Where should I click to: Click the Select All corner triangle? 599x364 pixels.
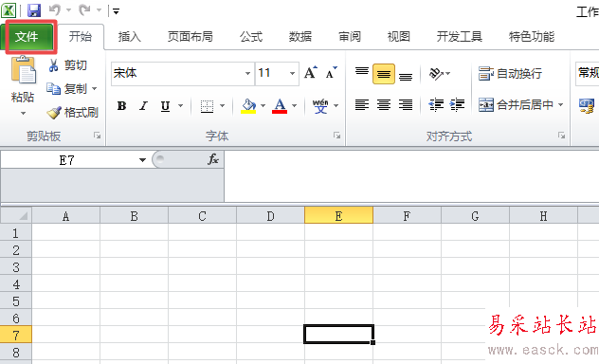click(16, 215)
